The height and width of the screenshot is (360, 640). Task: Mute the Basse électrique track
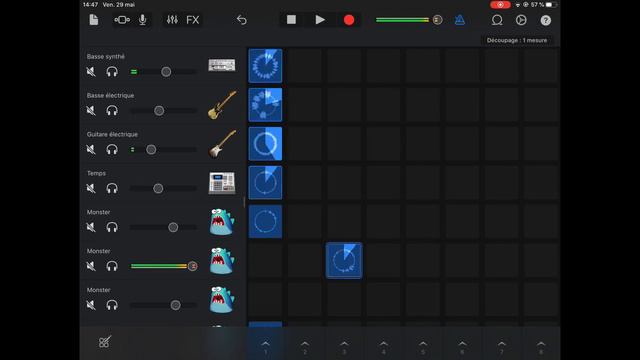pyautogui.click(x=91, y=111)
